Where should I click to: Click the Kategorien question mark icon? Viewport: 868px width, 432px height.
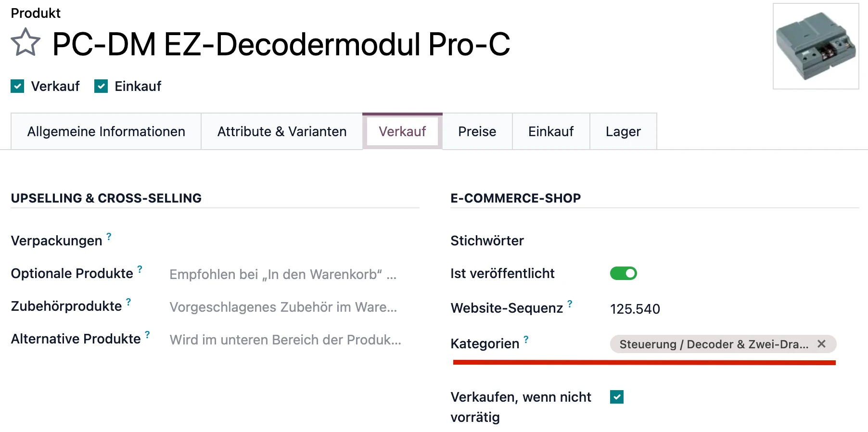click(x=526, y=339)
